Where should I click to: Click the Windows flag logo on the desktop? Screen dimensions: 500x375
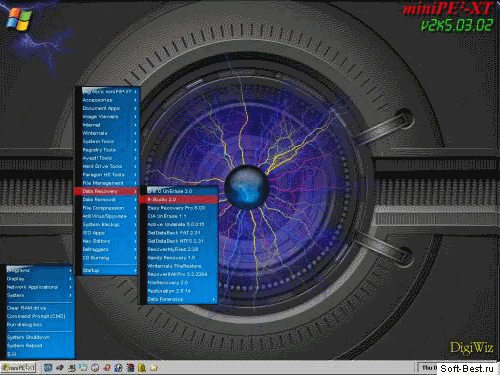[x=19, y=18]
